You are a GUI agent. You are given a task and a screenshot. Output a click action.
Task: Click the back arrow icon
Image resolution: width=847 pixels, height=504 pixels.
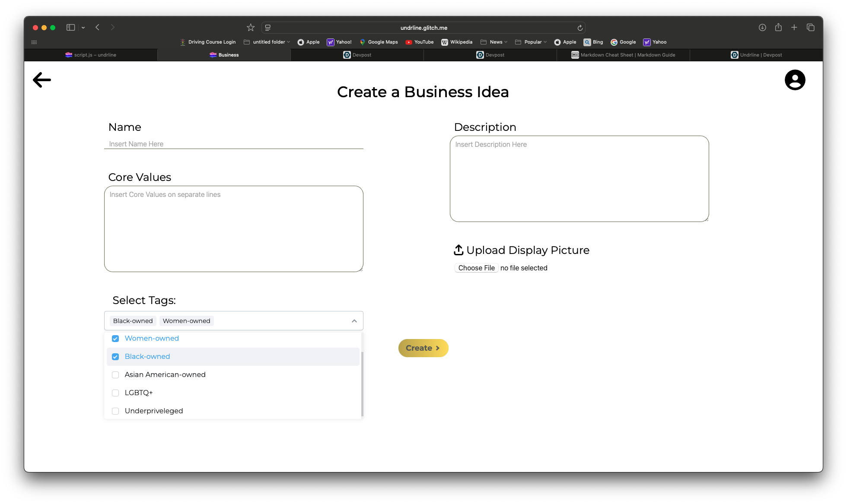[x=42, y=80]
